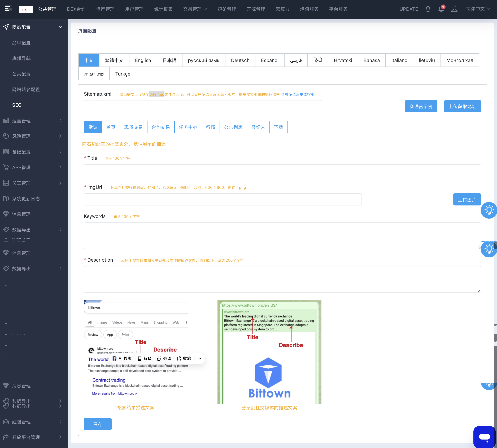Screen dimensions: 497x448
Task: Toggle the hamburger sidebar menu icon
Action: (9, 9)
